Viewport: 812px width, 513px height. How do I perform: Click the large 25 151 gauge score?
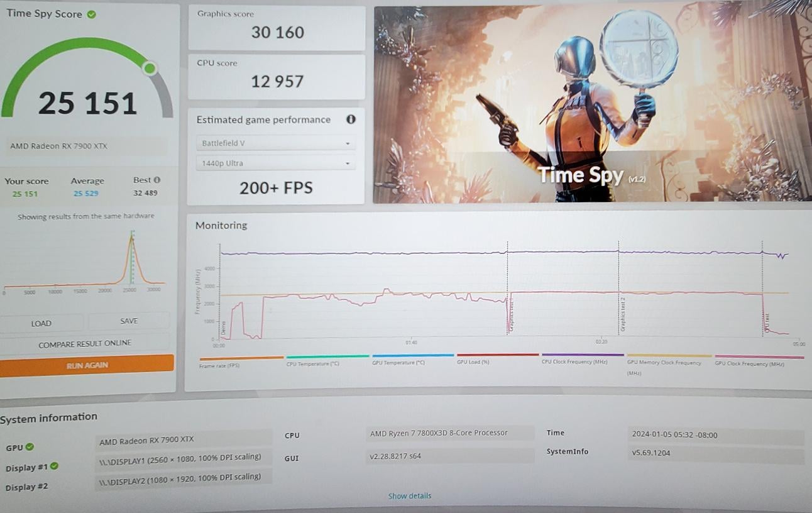click(87, 103)
